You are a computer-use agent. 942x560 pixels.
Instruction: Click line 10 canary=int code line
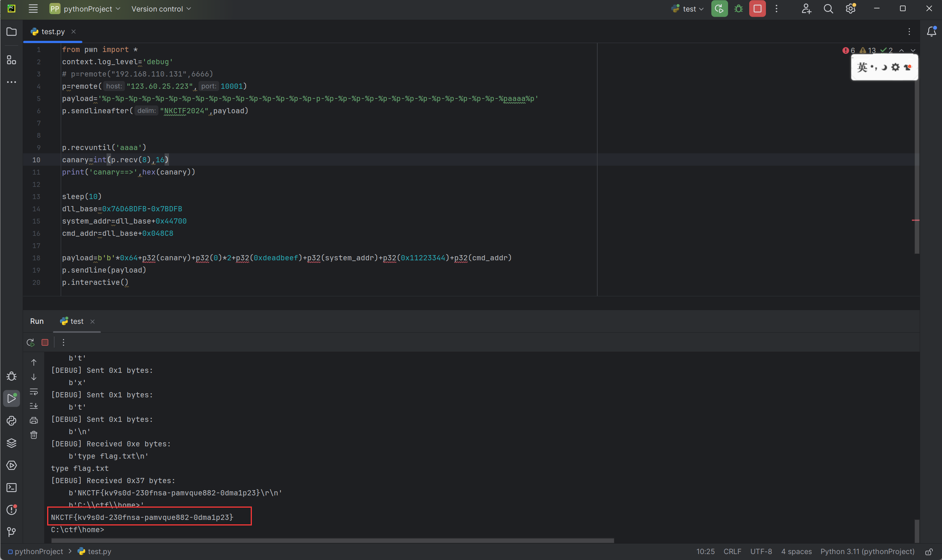click(116, 160)
